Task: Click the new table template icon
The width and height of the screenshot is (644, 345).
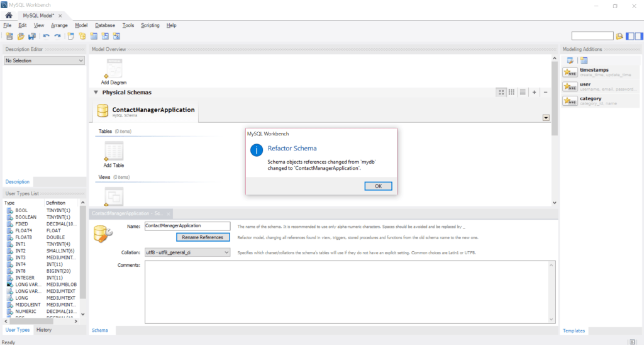Action: [x=584, y=60]
